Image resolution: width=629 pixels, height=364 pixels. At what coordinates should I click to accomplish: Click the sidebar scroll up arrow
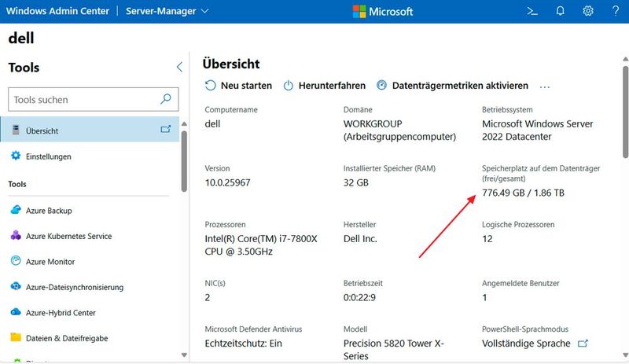pyautogui.click(x=184, y=123)
